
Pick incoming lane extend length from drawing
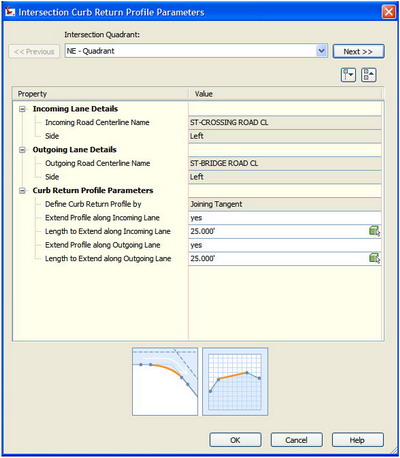click(x=375, y=231)
